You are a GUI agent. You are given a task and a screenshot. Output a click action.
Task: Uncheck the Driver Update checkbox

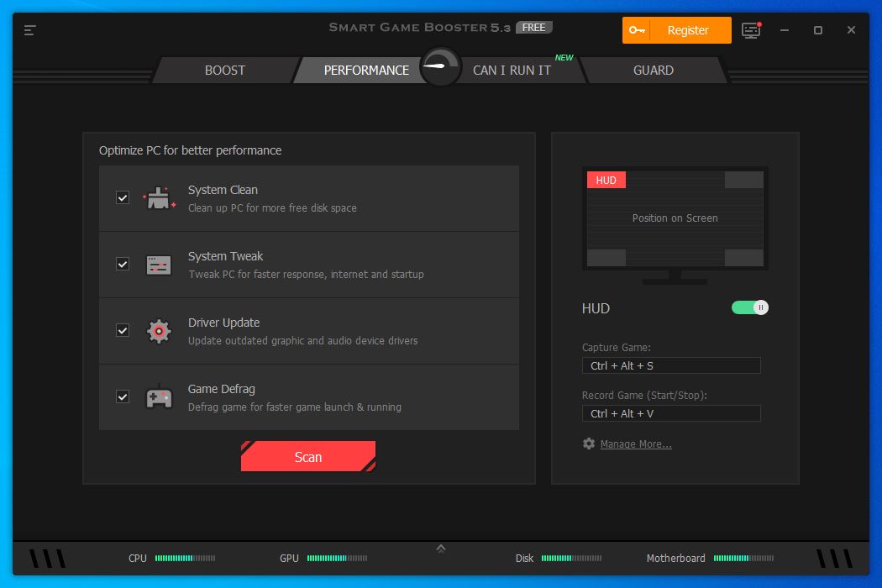(123, 330)
